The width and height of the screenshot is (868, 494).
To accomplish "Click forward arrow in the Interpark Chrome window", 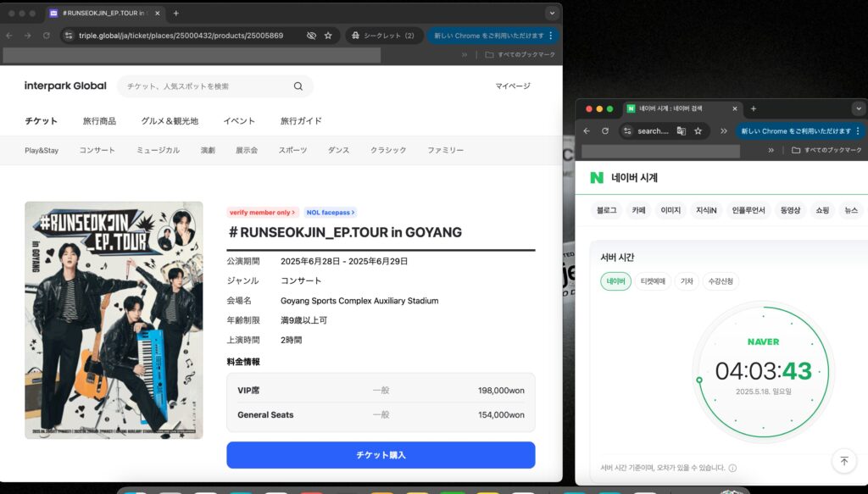I will click(28, 36).
